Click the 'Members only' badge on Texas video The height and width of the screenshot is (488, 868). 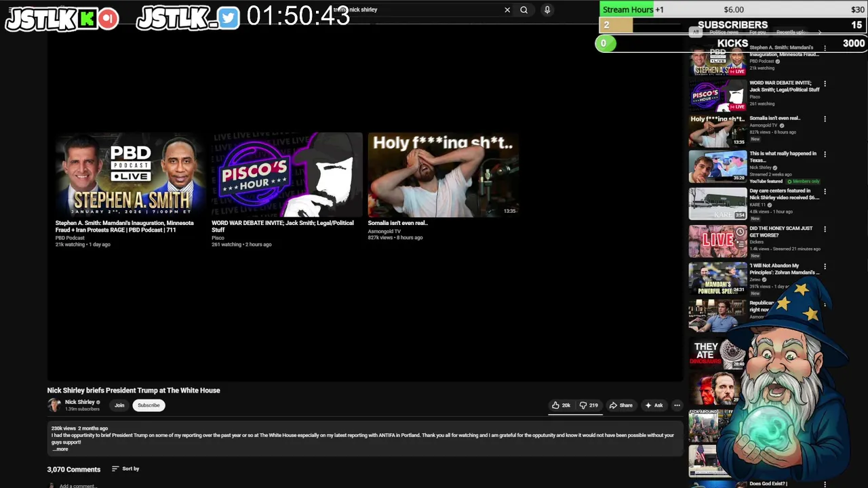(804, 182)
